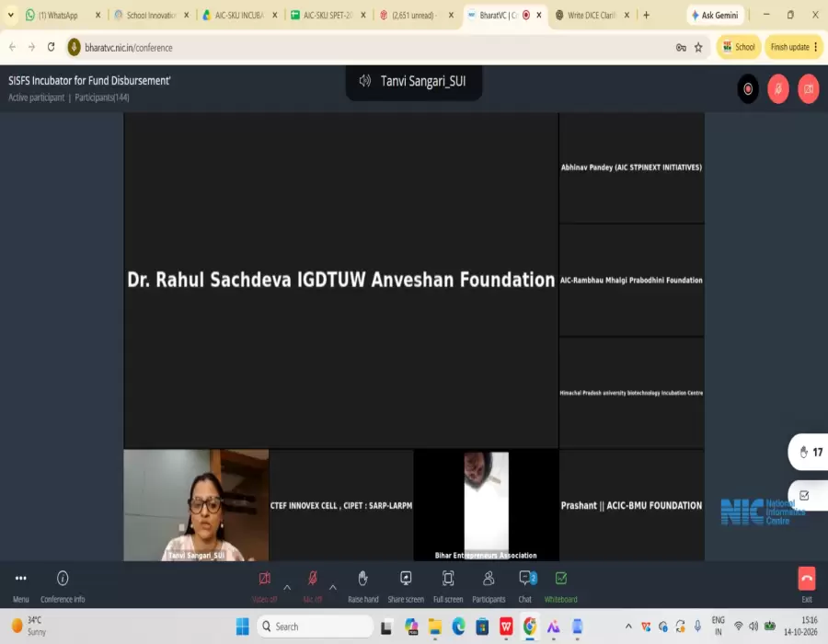This screenshot has height=644, width=828.
Task: Click Share screen icon
Action: click(x=406, y=579)
